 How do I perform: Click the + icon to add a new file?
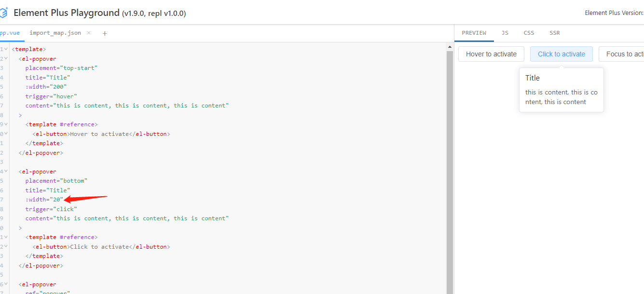(x=105, y=33)
